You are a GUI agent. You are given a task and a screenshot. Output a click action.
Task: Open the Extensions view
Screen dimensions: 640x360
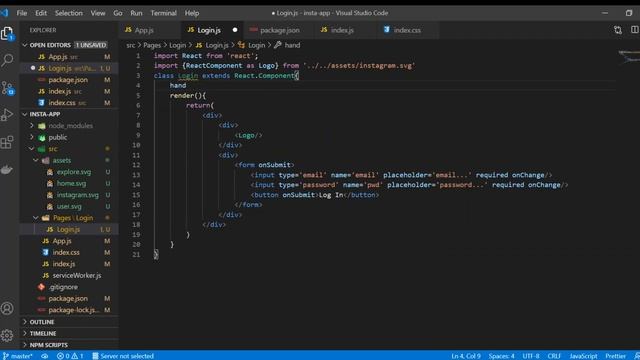(7, 142)
